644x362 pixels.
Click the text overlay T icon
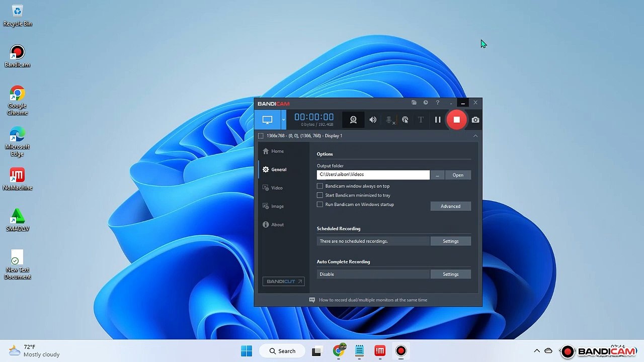click(421, 120)
